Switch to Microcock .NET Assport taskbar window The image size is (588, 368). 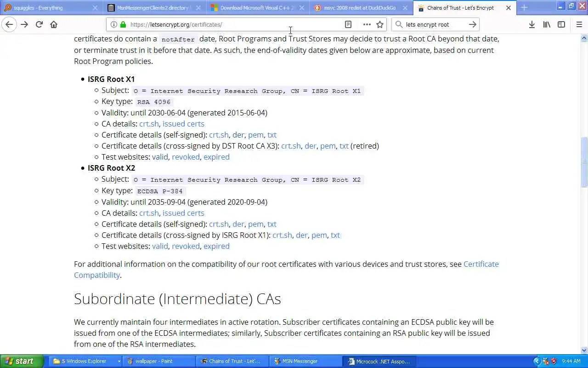click(x=380, y=361)
